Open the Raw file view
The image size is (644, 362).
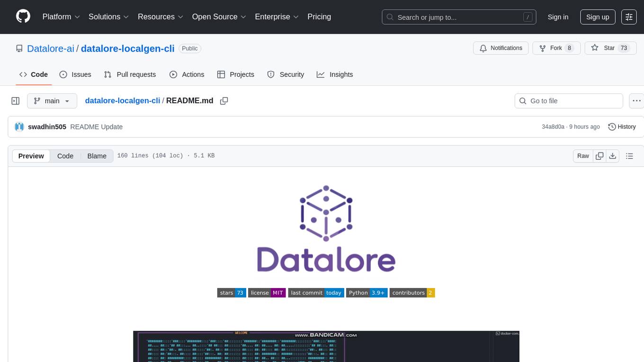pos(583,156)
